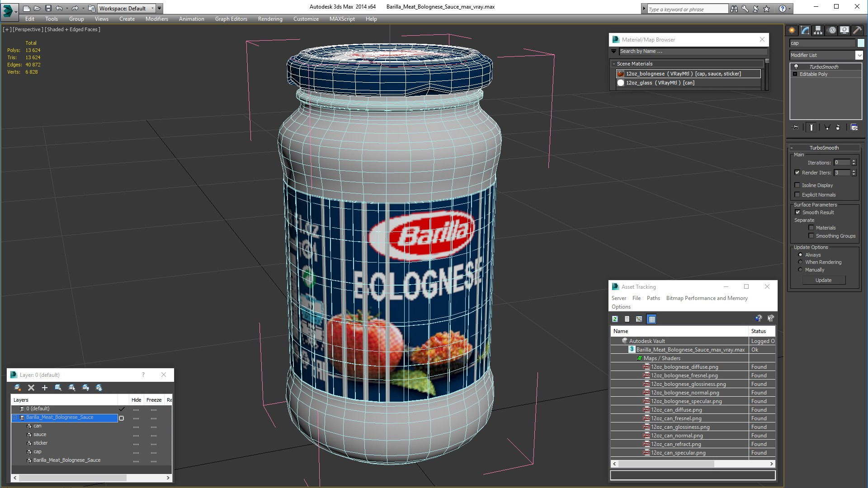868x488 pixels.
Task: Select When Rendering update option
Action: (800, 262)
